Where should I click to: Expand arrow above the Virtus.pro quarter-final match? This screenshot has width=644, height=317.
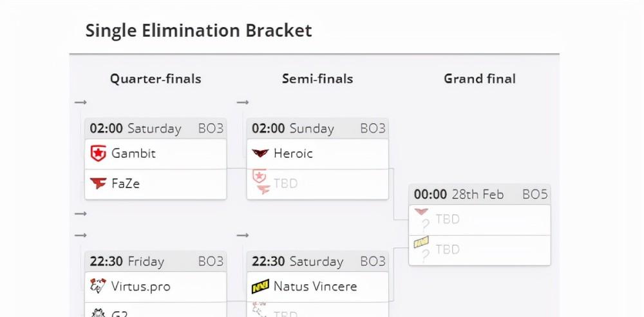(x=80, y=235)
